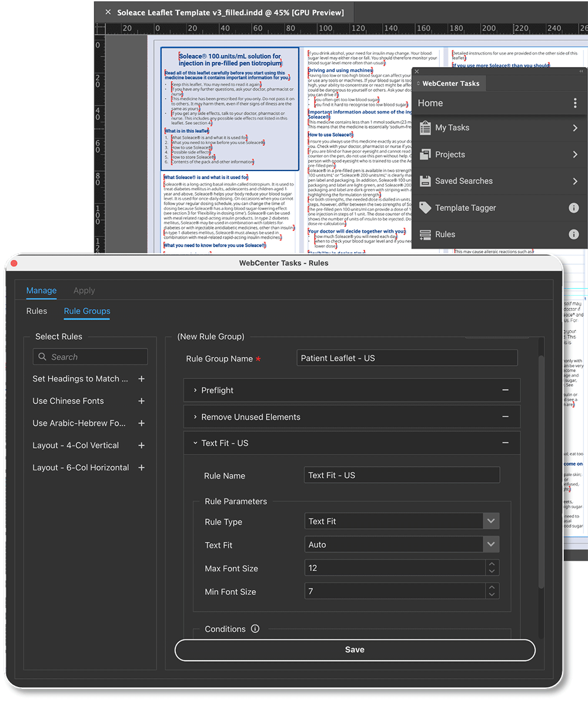
Task: Click the My Tasks clipboard icon
Action: coord(425,128)
